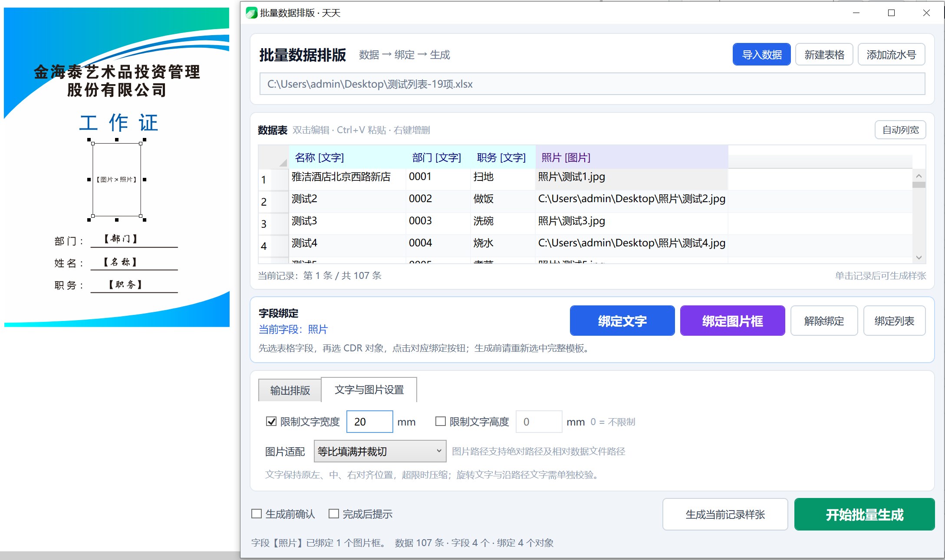Close the 批量数据排版 window
Image resolution: width=945 pixels, height=560 pixels.
[926, 13]
